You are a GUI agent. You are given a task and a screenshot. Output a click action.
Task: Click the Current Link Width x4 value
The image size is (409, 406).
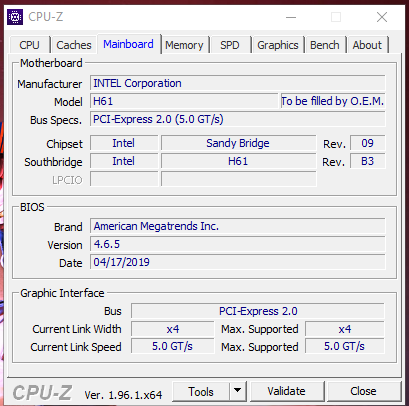(173, 329)
